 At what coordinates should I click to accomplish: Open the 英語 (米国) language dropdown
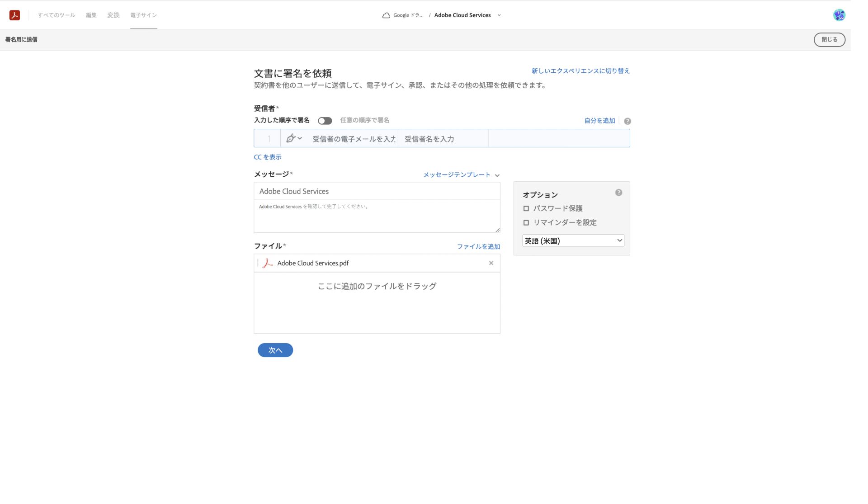[573, 240]
